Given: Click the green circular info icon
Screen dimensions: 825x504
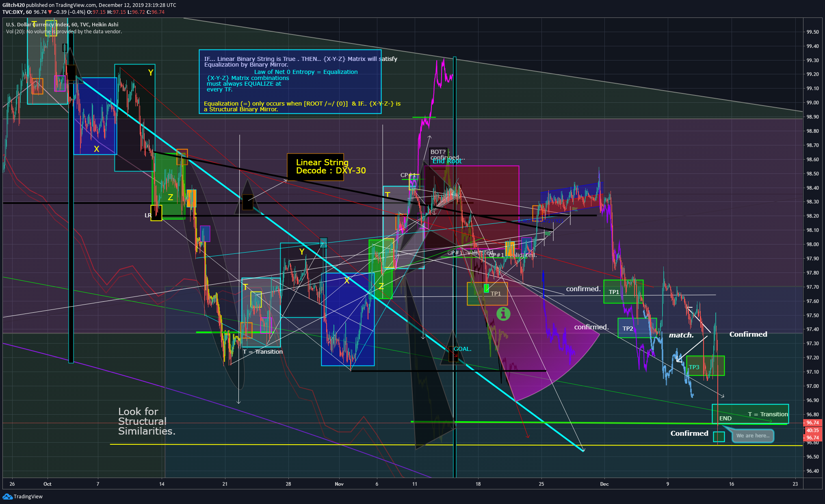Looking at the screenshot, I should pos(503,314).
